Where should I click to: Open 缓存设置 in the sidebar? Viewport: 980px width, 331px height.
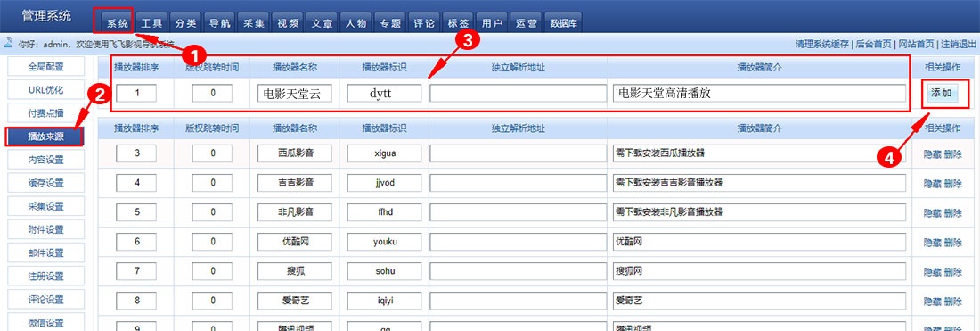(45, 183)
